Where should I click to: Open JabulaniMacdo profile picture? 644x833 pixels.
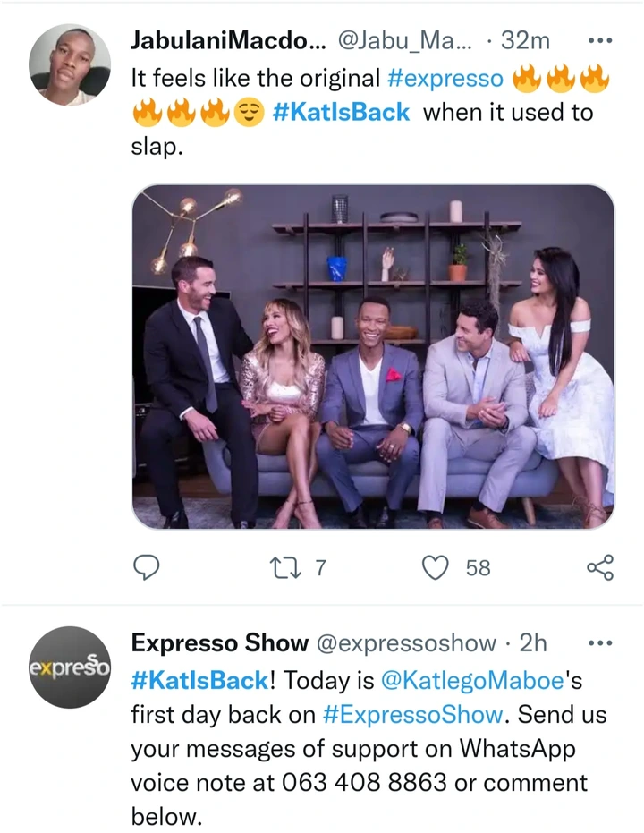pos(70,64)
